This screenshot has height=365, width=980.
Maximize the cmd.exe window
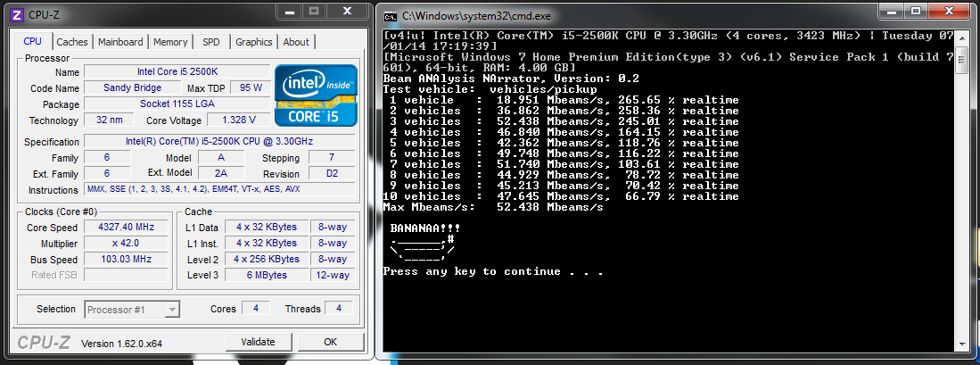click(916, 12)
